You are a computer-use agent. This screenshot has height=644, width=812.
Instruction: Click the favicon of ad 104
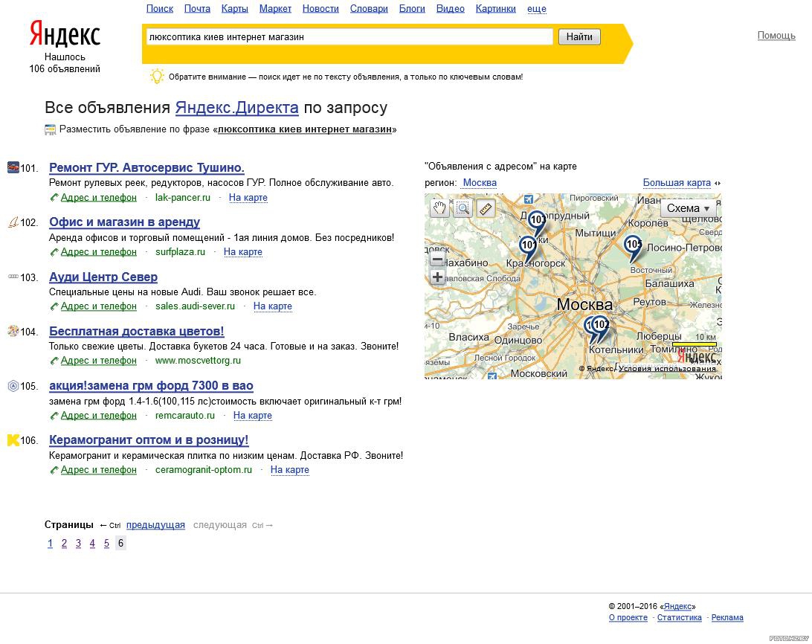click(x=13, y=331)
